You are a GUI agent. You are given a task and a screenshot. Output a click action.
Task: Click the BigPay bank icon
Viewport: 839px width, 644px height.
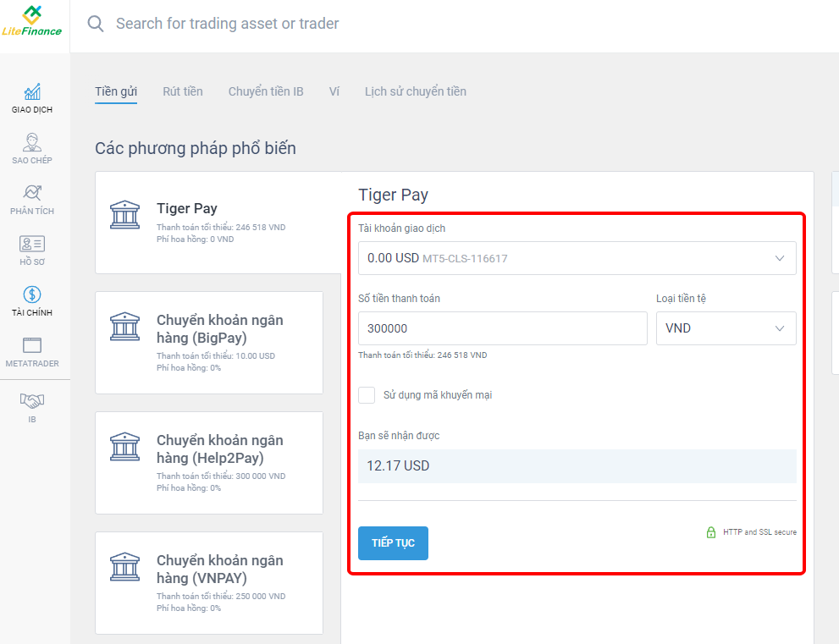tap(124, 327)
